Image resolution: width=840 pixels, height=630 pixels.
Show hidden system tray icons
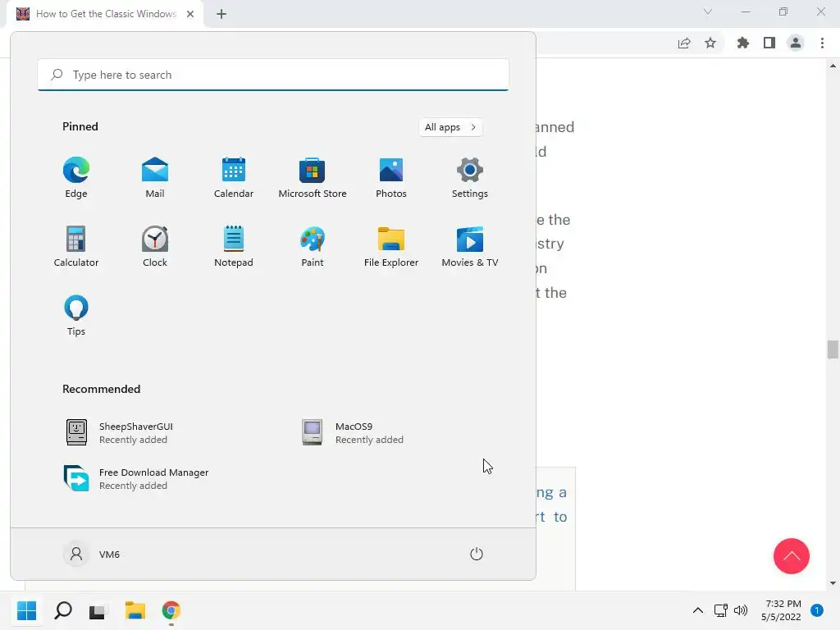click(x=697, y=610)
